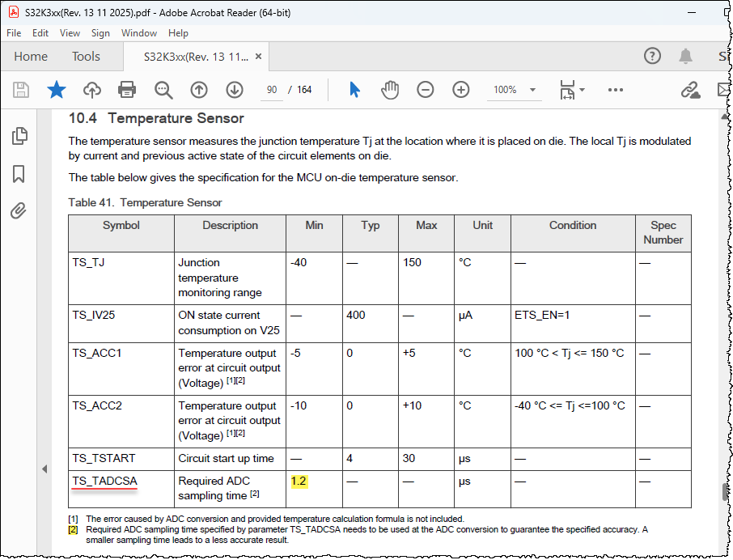Open the Bookmarks panel
733x560 pixels.
(x=19, y=174)
